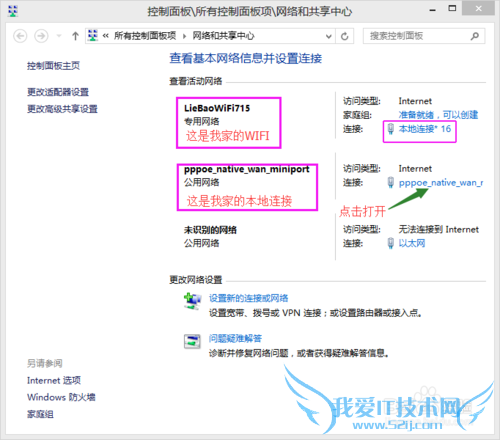The height and width of the screenshot is (440, 500).
Task: Open 更改适配器设置 link
Action: [x=58, y=92]
